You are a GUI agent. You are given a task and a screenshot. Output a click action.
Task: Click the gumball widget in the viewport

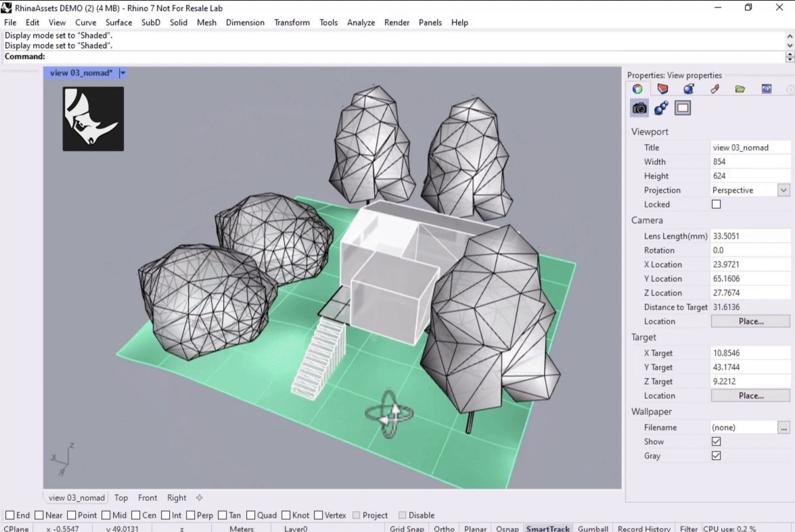[x=388, y=413]
